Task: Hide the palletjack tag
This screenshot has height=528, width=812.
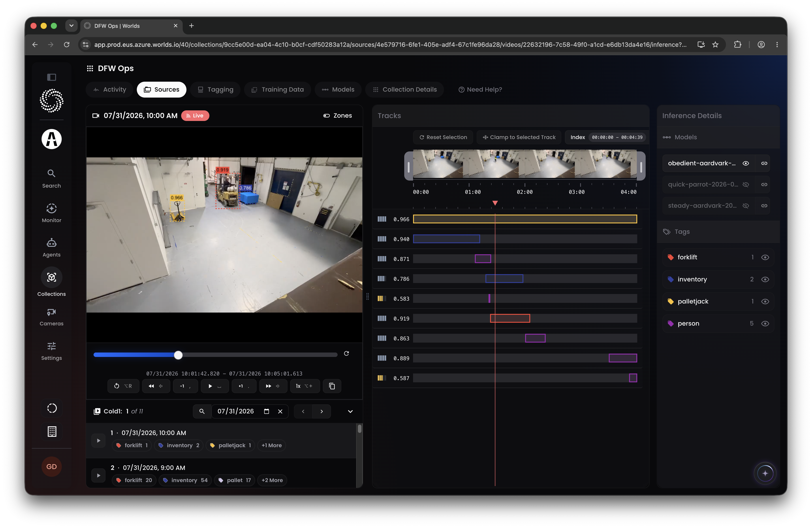Action: (x=765, y=301)
